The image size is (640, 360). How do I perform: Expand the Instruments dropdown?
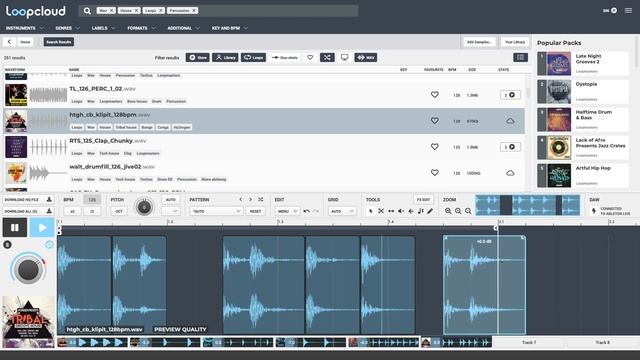tap(24, 28)
